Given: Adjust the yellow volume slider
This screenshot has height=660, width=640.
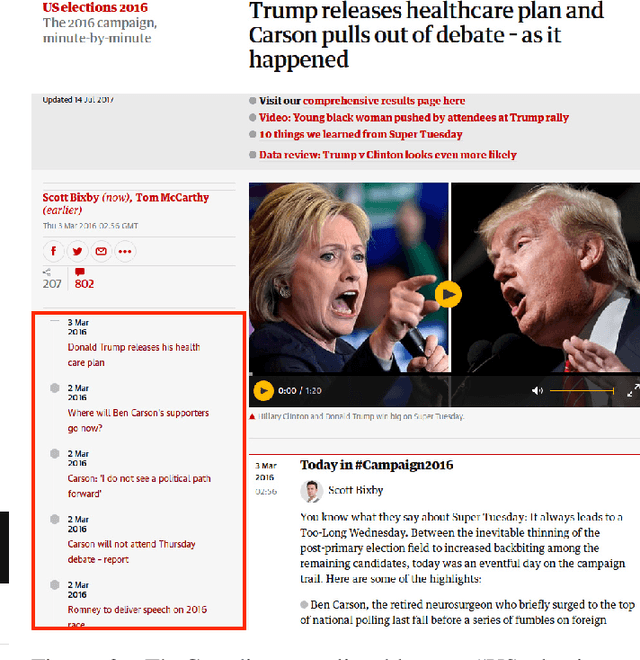Looking at the screenshot, I should (x=582, y=391).
